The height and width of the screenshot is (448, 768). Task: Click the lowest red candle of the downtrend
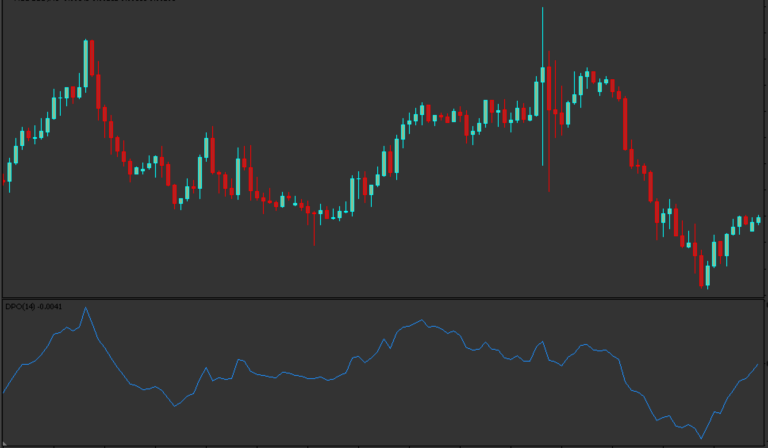(701, 269)
